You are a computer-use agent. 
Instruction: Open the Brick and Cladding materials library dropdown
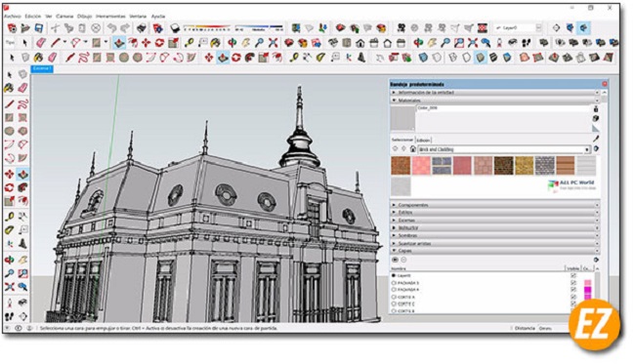coord(504,149)
